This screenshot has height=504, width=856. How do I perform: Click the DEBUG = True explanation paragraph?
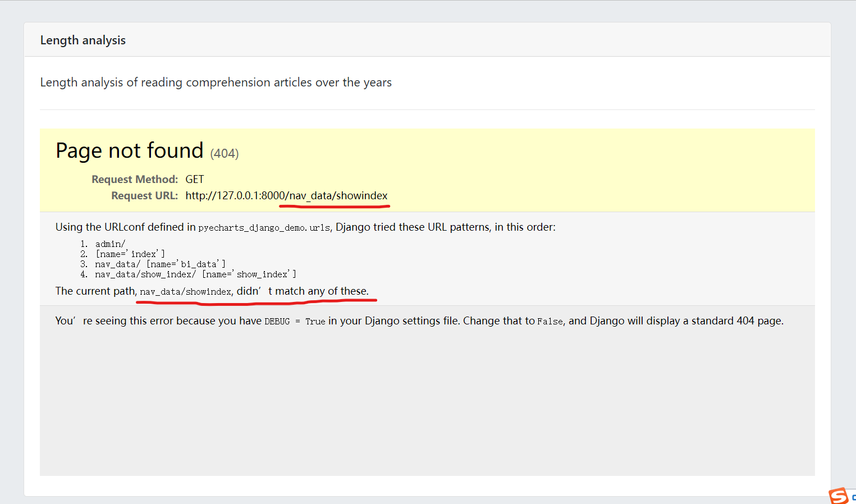(419, 321)
